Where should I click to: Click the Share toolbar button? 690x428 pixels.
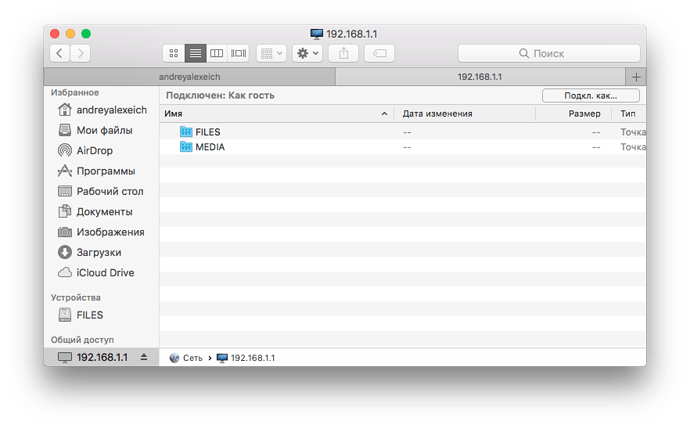pos(343,53)
